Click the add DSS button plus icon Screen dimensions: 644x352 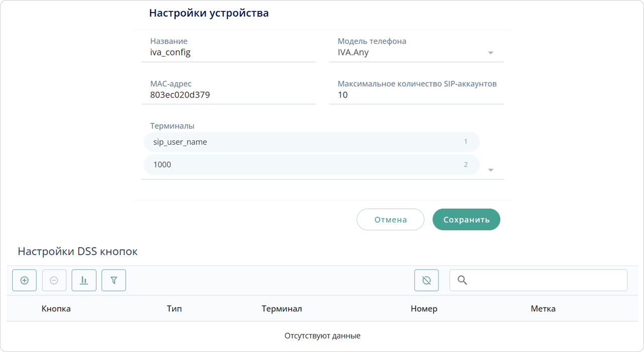(24, 281)
